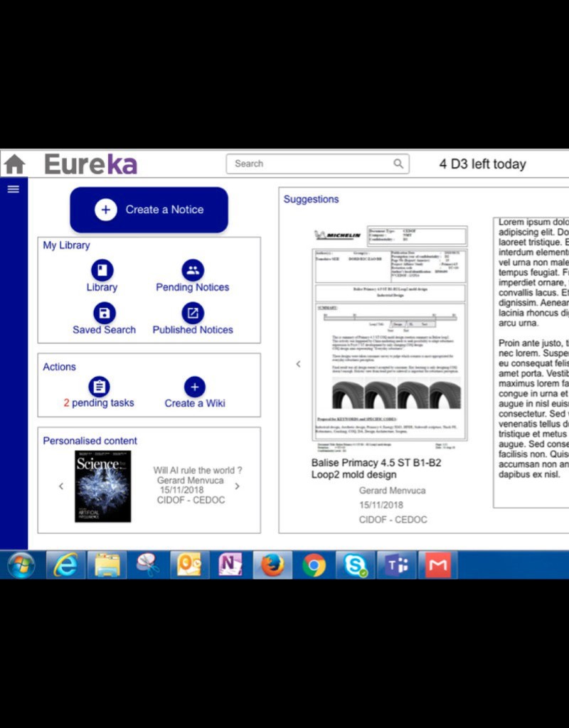Open the article 'Will AI rule the world ?'

(x=197, y=470)
